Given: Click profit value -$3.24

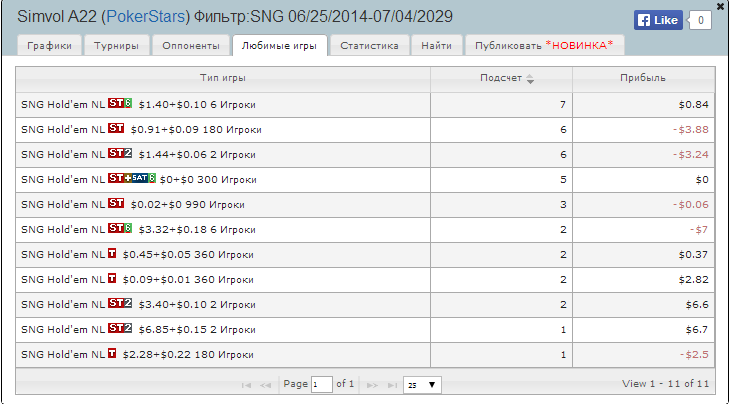Looking at the screenshot, I should point(690,155).
